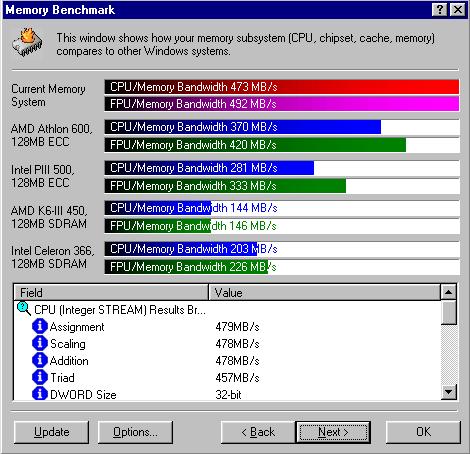470x454 pixels.
Task: Confirm with the OK button
Action: tap(423, 432)
